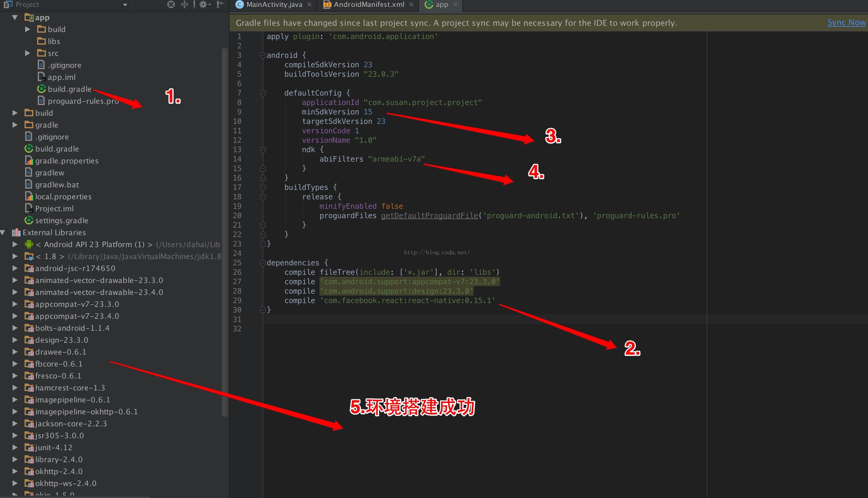Click the Android API 23 Platform robot icon
The height and width of the screenshot is (498, 868).
pos(29,244)
